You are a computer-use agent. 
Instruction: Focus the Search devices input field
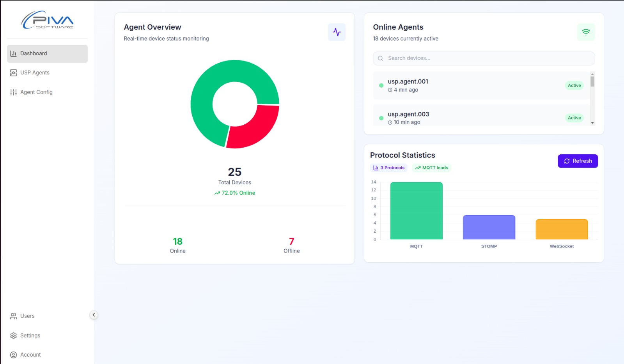(x=484, y=58)
